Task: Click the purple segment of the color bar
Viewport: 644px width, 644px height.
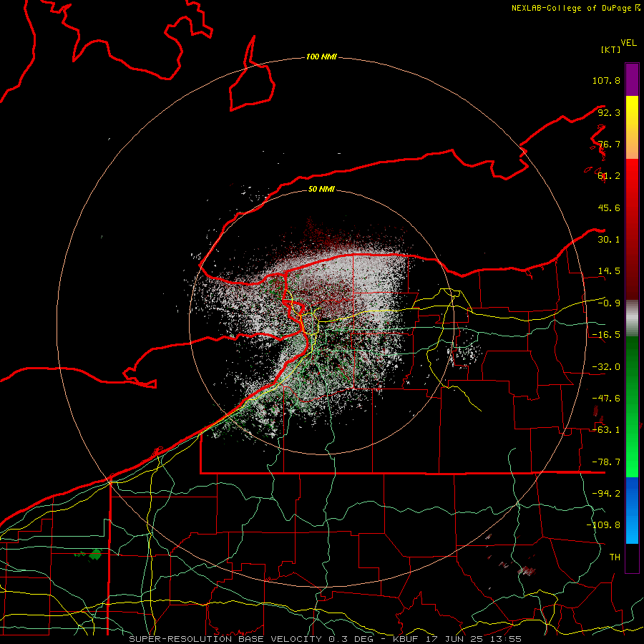Action: (x=632, y=80)
